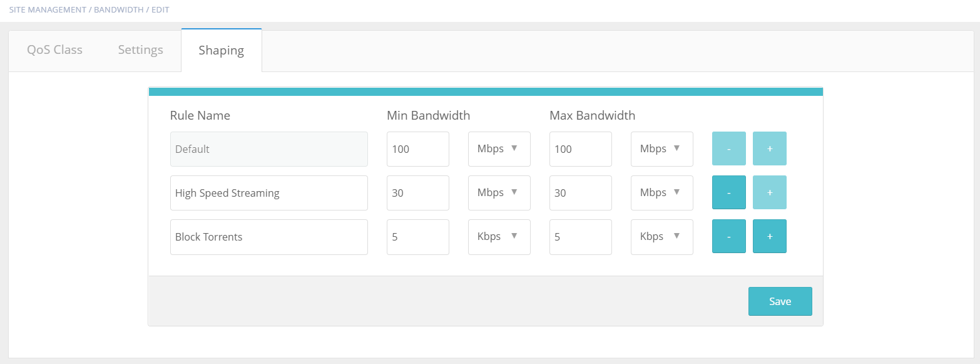Click the plus button on Default row
The width and height of the screenshot is (980, 364).
coord(770,148)
